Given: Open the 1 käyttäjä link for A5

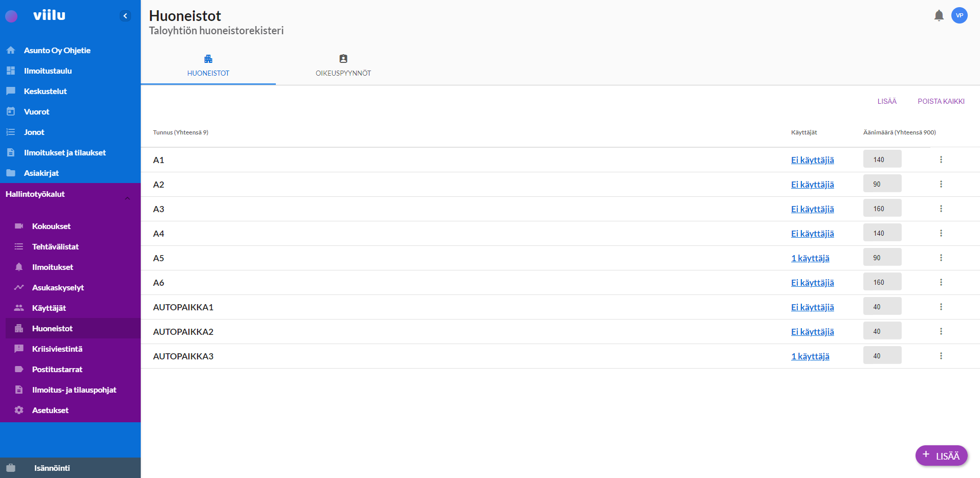Looking at the screenshot, I should pos(810,258).
